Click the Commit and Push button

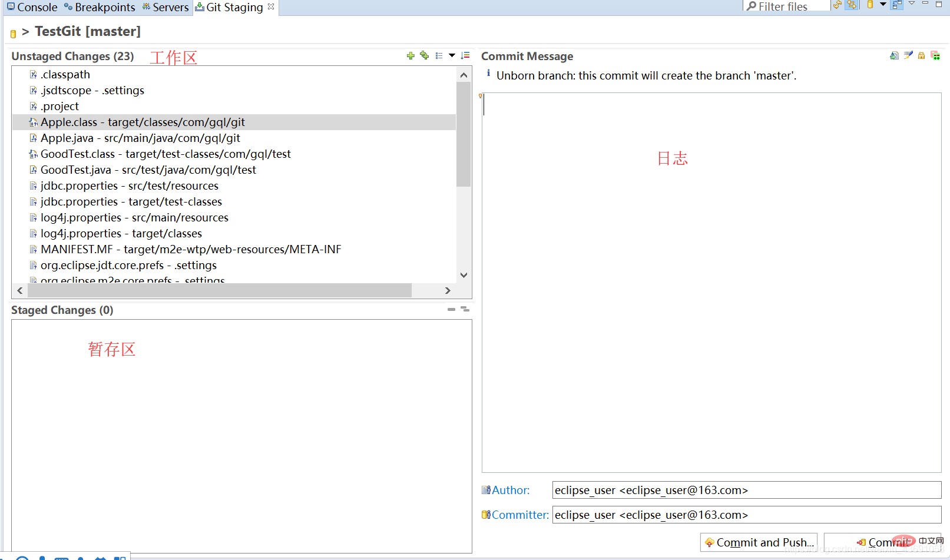(x=759, y=542)
